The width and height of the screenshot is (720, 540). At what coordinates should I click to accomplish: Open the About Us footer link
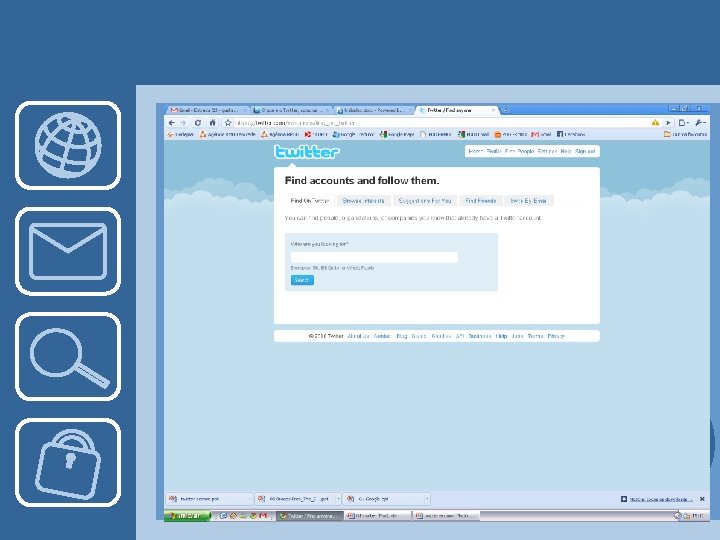[x=358, y=336]
